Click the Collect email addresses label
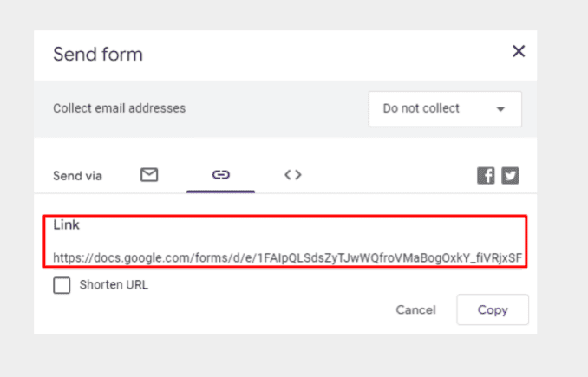The width and height of the screenshot is (588, 377). click(x=120, y=108)
